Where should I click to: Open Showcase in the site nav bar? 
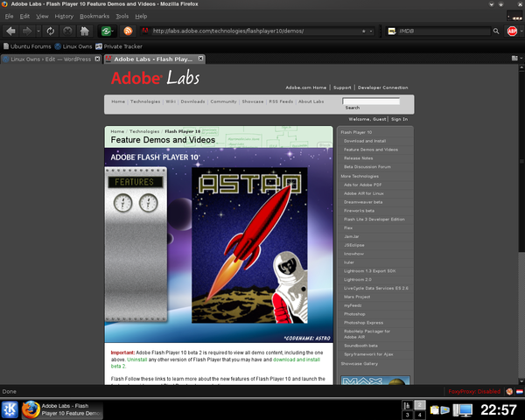pyautogui.click(x=253, y=101)
